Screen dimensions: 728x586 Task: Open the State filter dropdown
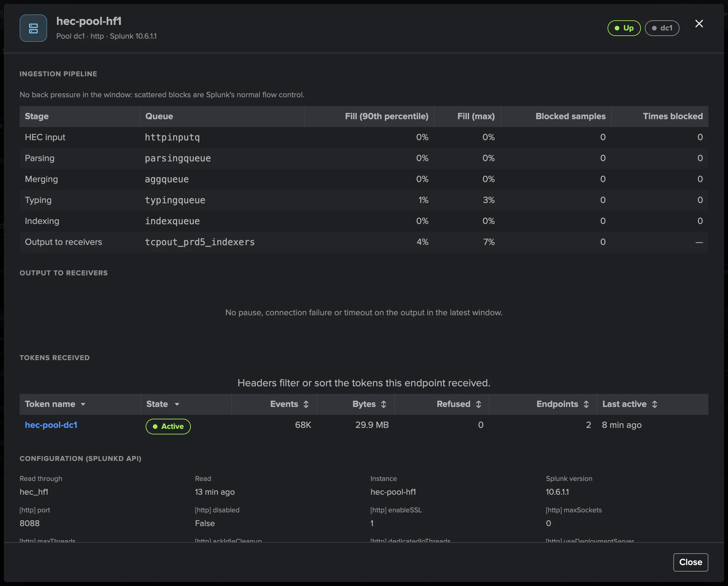coord(177,404)
